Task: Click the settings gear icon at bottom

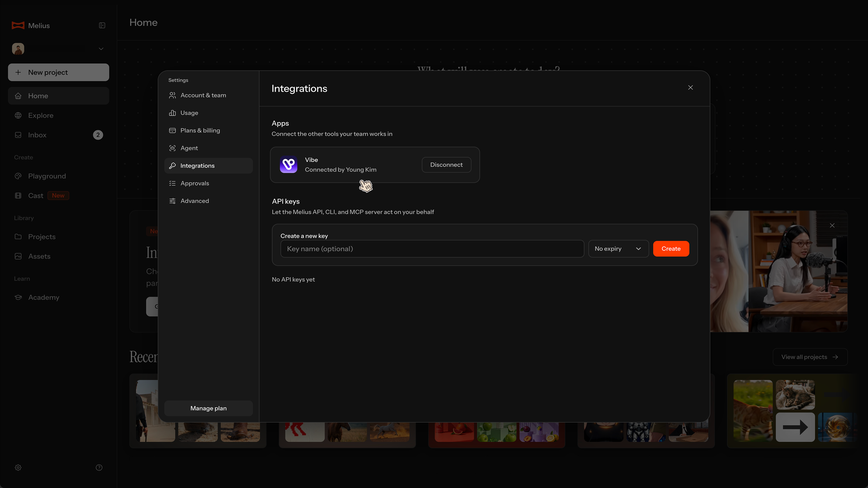Action: (18, 467)
